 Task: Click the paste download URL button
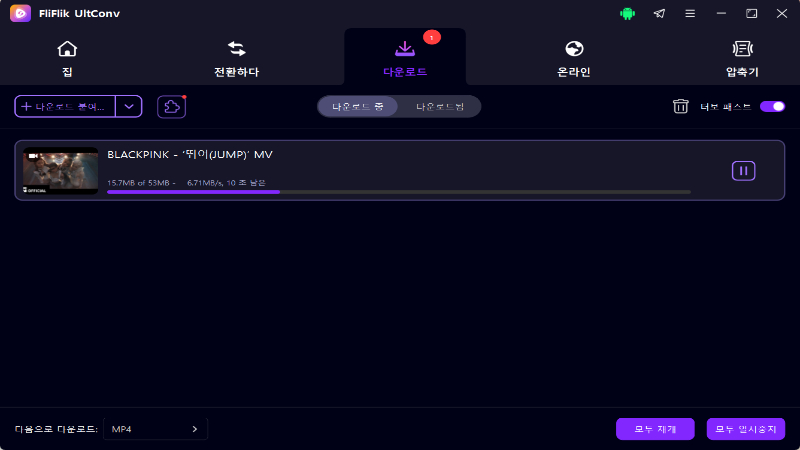(x=65, y=107)
